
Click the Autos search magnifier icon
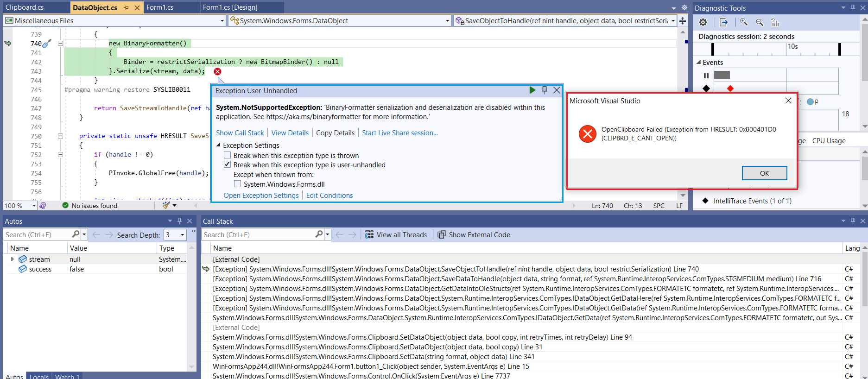pyautogui.click(x=76, y=234)
